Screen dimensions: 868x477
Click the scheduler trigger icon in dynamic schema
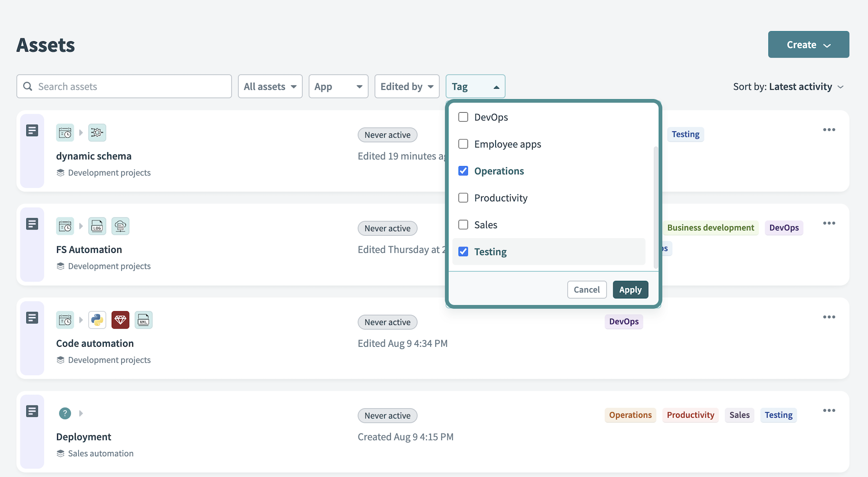[x=65, y=133]
